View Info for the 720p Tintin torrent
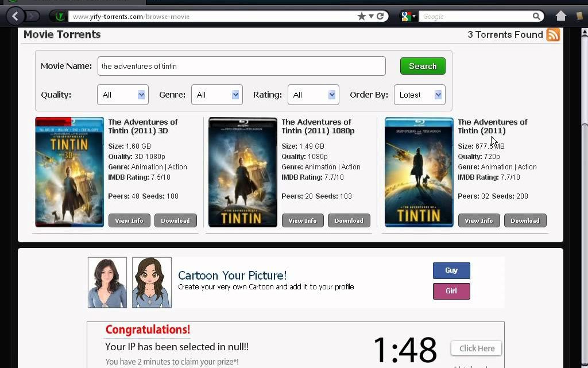The height and width of the screenshot is (368, 588). [x=479, y=220]
